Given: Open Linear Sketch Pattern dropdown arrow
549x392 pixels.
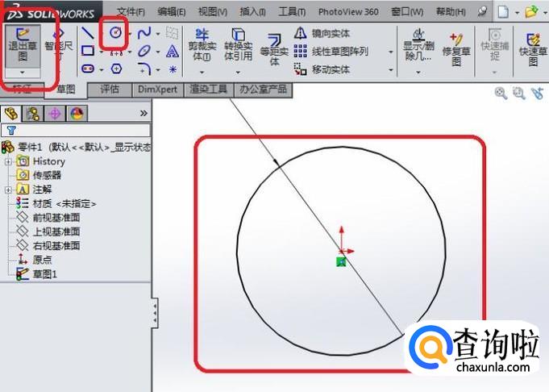Looking at the screenshot, I should coord(391,52).
